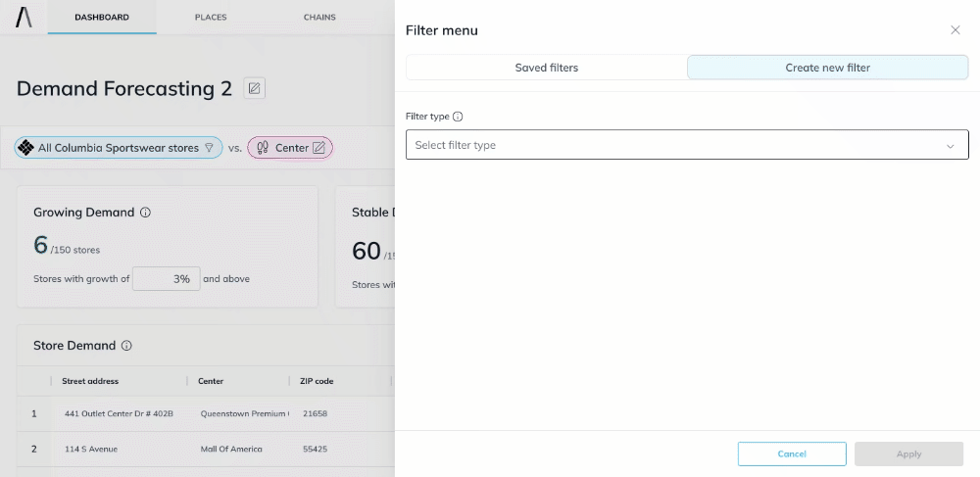Show Filter type info tooltip
The width and height of the screenshot is (980, 477).
(x=458, y=117)
